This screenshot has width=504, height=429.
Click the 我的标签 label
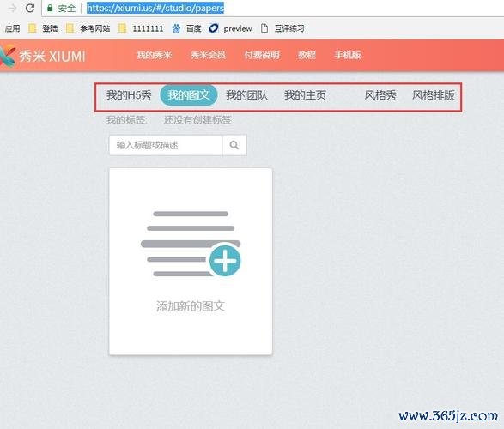point(126,120)
